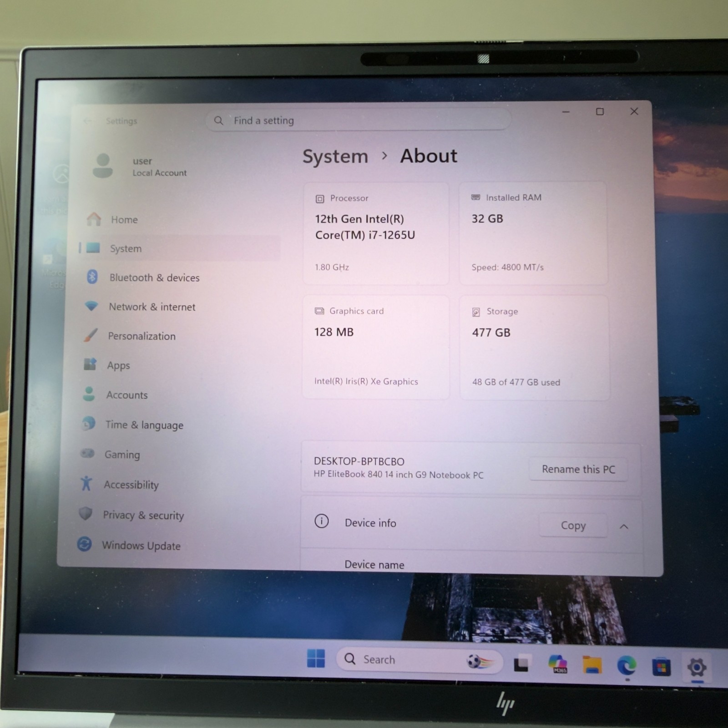The image size is (728, 728).
Task: Click the Apps icon in sidebar
Action: pyautogui.click(x=90, y=364)
